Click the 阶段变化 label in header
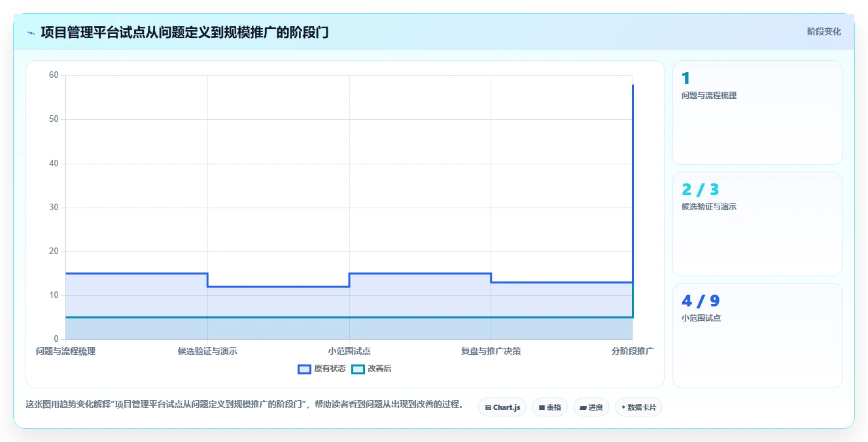 (824, 31)
